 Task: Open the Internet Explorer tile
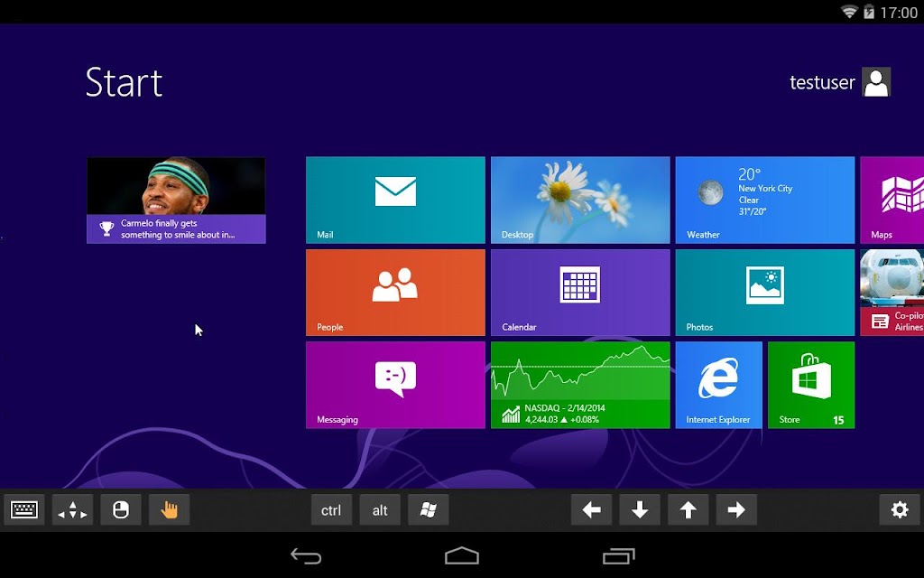tap(718, 385)
